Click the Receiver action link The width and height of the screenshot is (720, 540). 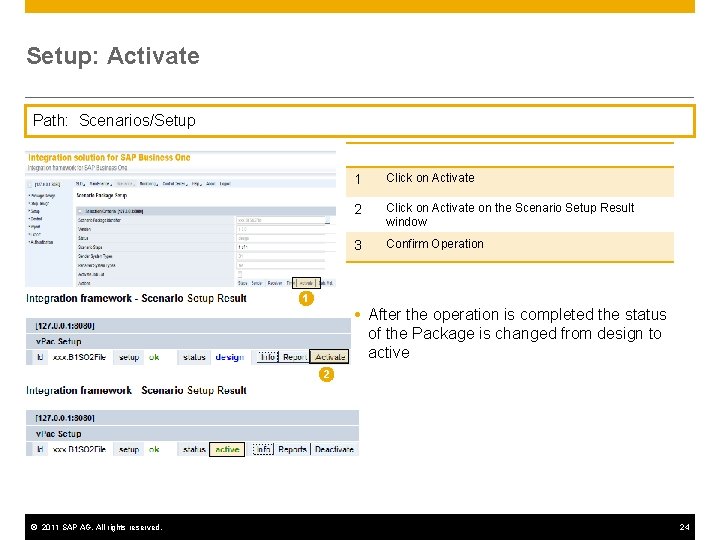[275, 283]
